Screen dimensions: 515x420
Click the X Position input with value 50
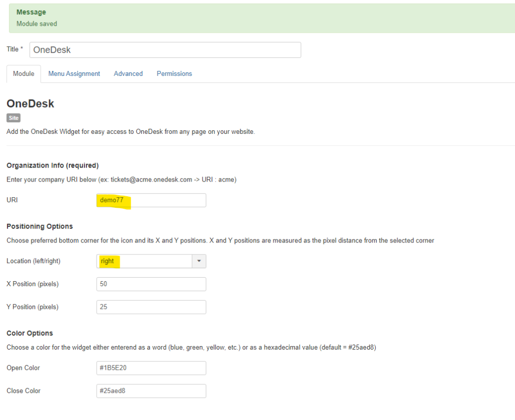point(151,284)
